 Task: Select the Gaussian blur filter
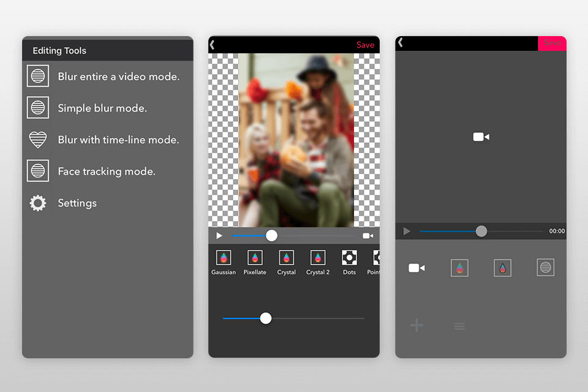click(224, 261)
